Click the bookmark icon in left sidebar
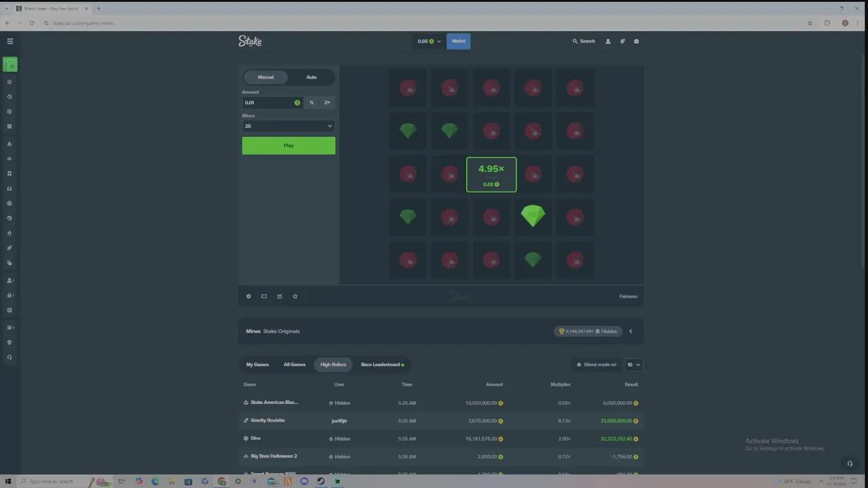The image size is (868, 488). (9, 174)
